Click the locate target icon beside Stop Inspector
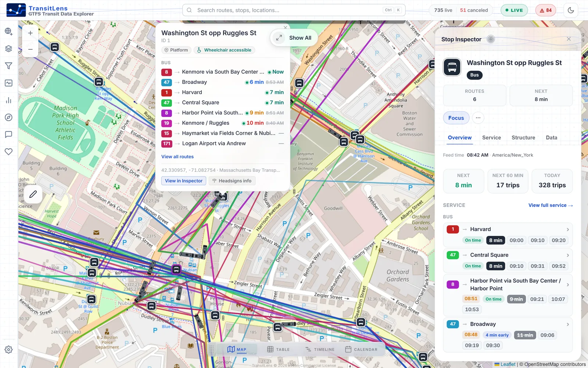 point(491,39)
